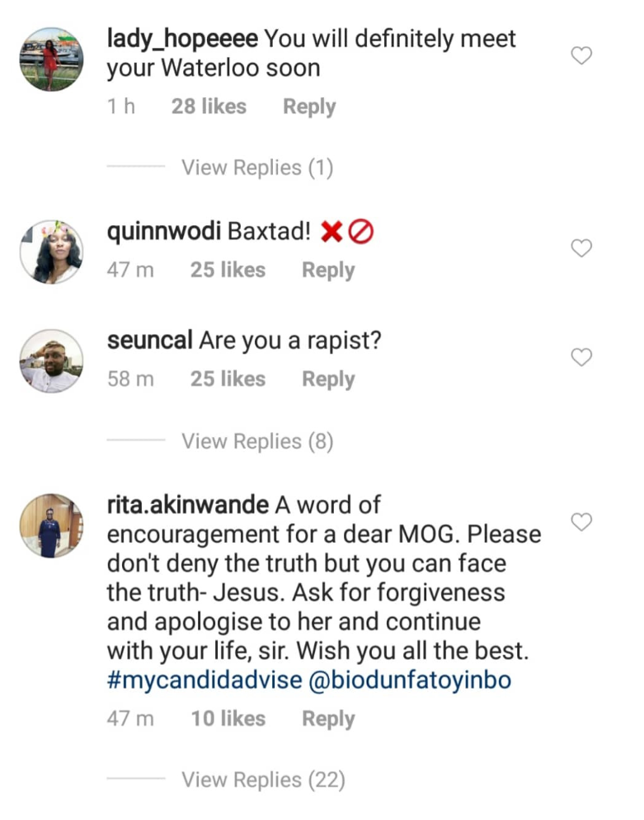Open lady_hopeeee's profile picture
Image resolution: width=644 pixels, height=820 pixels.
(51, 59)
